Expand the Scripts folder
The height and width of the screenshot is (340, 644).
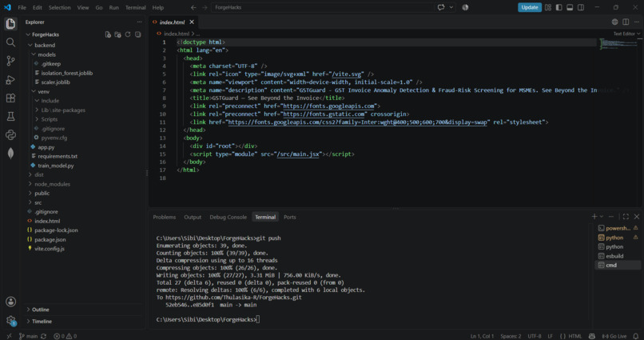tap(50, 119)
